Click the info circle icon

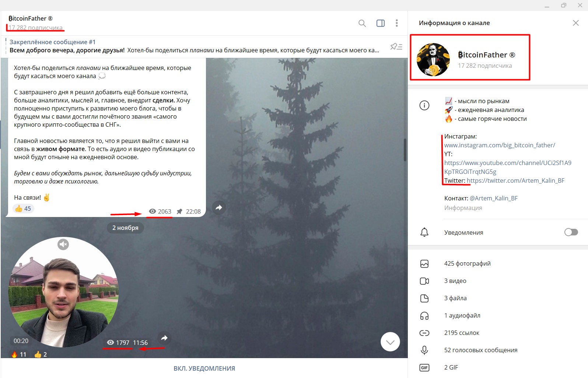424,106
